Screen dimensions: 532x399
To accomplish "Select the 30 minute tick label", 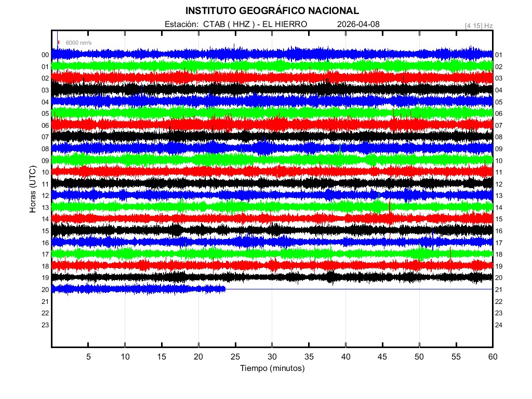I will coord(272,357).
